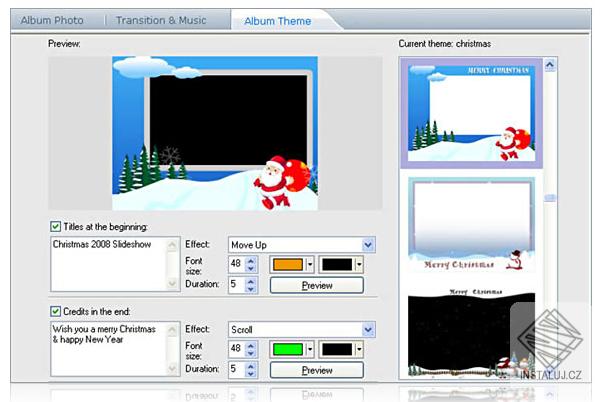Viewport: 601px width, 402px height.
Task: Decrease the titles duration value
Action: pyautogui.click(x=251, y=289)
